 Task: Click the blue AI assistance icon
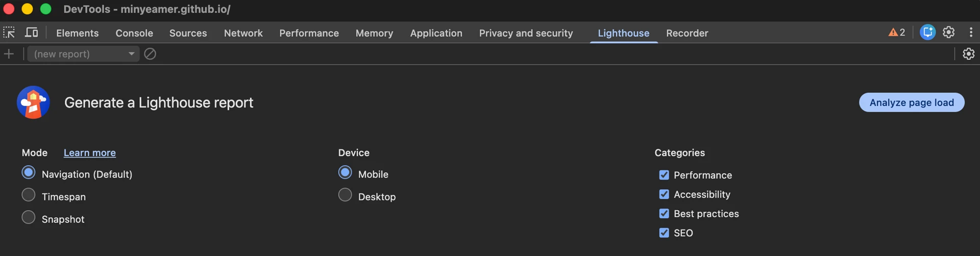point(927,32)
